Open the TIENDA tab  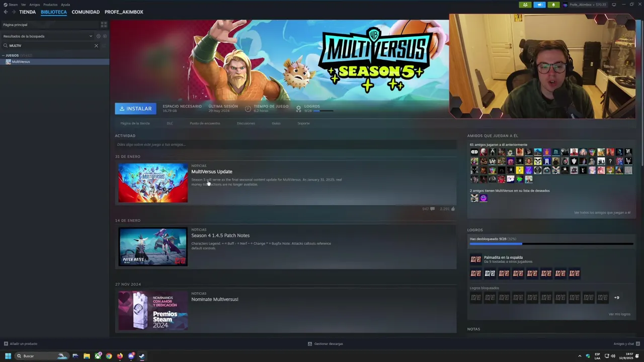coord(27,12)
